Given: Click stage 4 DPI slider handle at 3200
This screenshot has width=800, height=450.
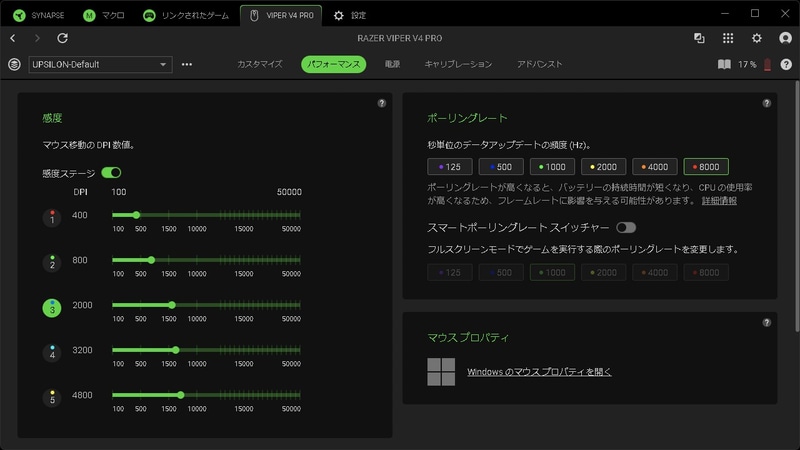Looking at the screenshot, I should [x=176, y=349].
